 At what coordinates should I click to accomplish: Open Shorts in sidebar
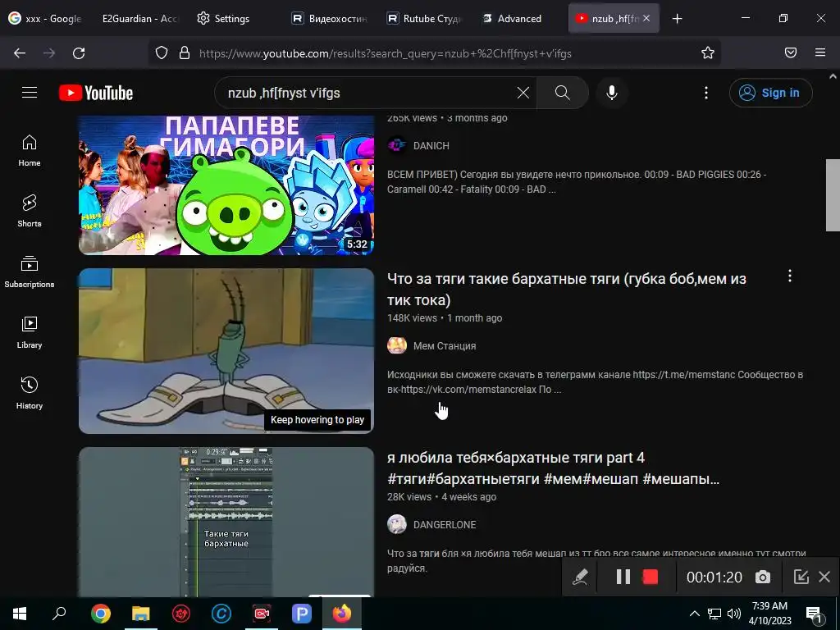click(30, 211)
